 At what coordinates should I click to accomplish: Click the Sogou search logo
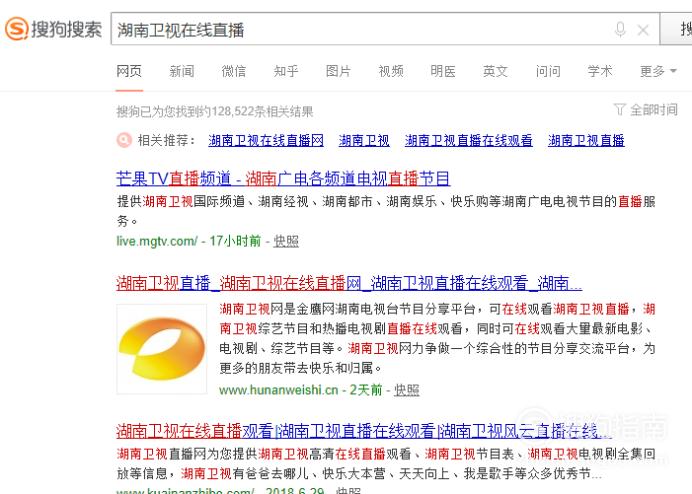53,29
